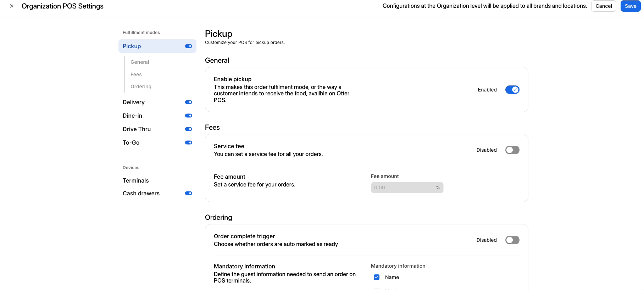
Task: Toggle the Pickup sidebar switch
Action: point(188,46)
